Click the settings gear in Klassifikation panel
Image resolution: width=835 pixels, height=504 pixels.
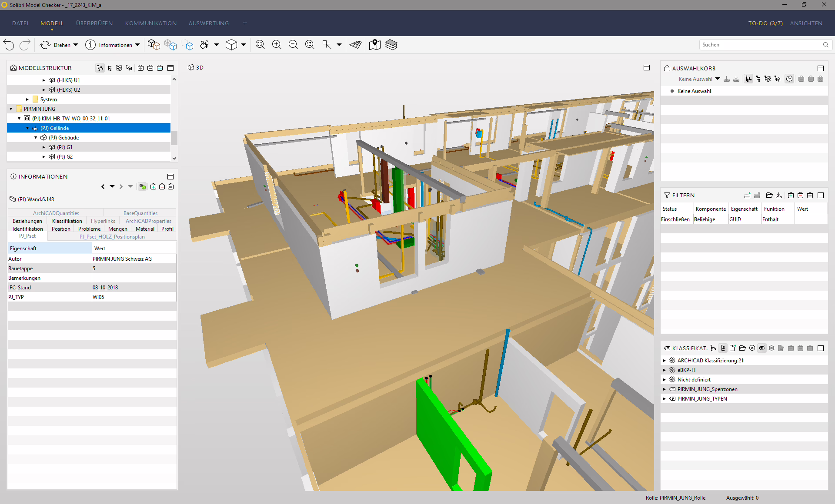click(772, 348)
